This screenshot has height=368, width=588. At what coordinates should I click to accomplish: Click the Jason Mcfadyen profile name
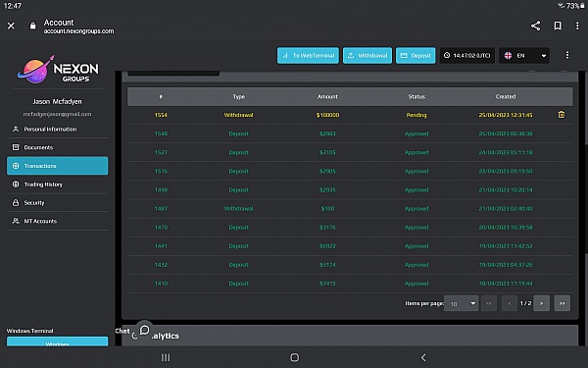tap(57, 102)
